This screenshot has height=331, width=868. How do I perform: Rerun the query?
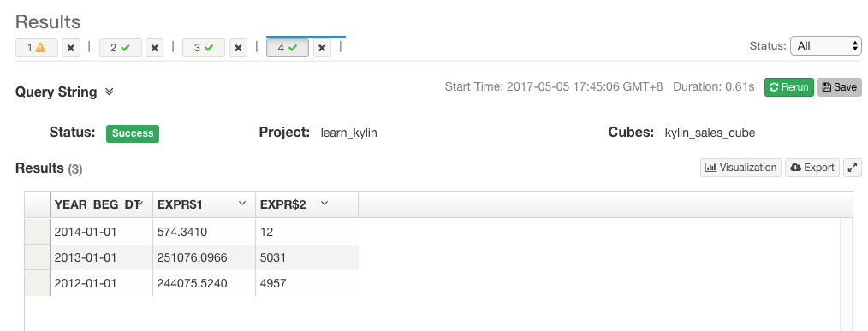coord(789,87)
